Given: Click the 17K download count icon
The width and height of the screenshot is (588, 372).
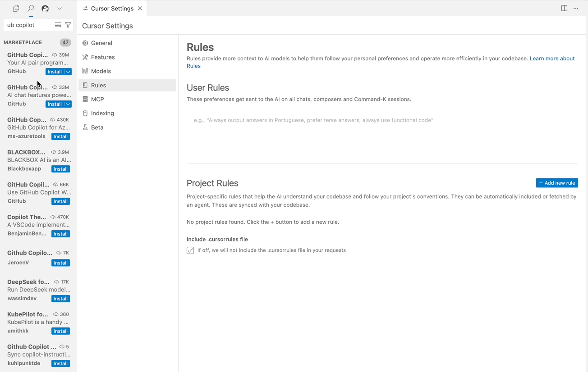Looking at the screenshot, I should [x=56, y=282].
